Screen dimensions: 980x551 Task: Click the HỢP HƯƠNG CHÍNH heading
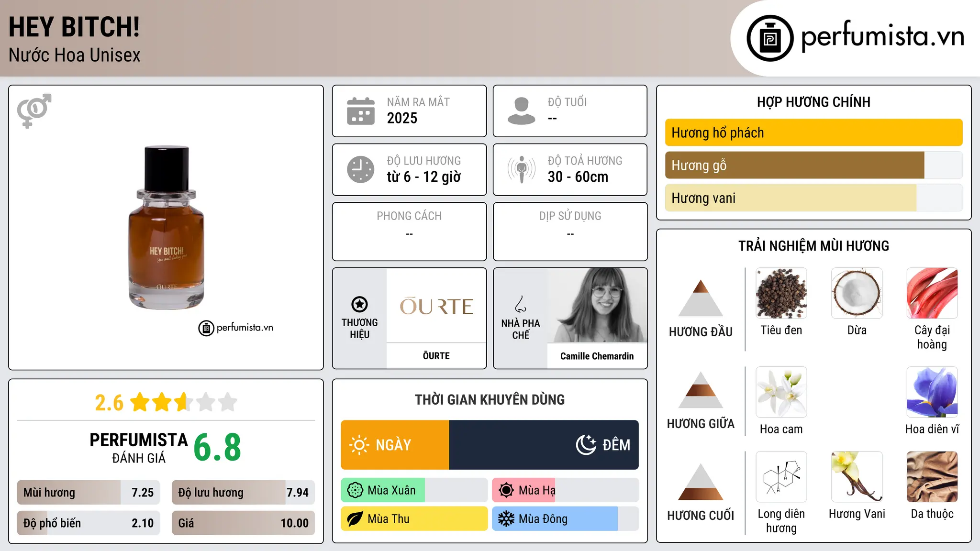point(813,102)
